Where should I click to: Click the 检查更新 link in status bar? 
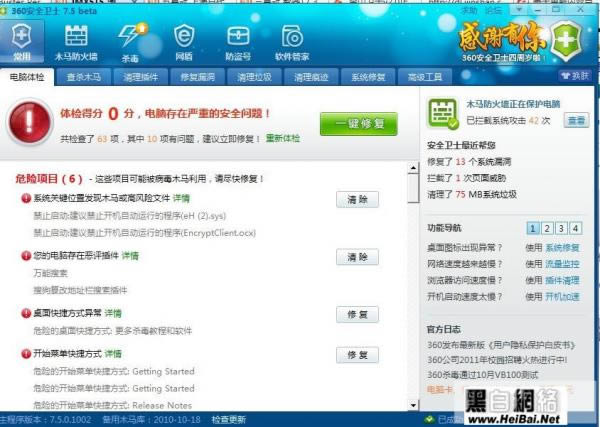tap(228, 420)
